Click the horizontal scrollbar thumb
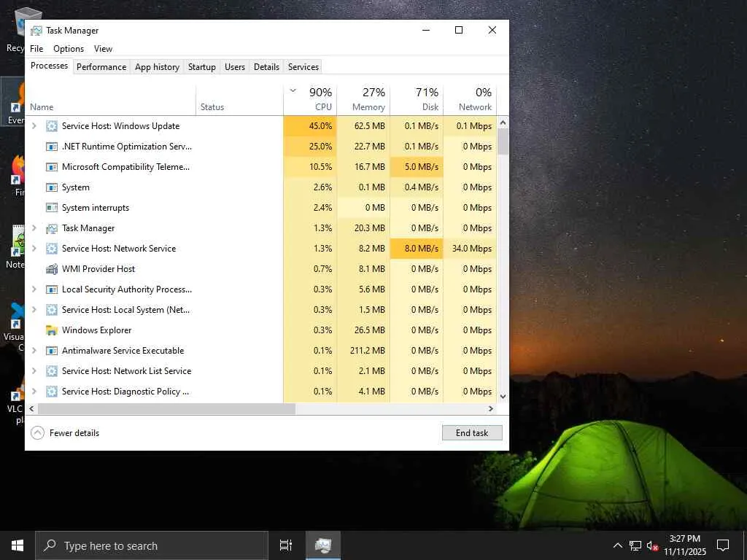 click(167, 408)
